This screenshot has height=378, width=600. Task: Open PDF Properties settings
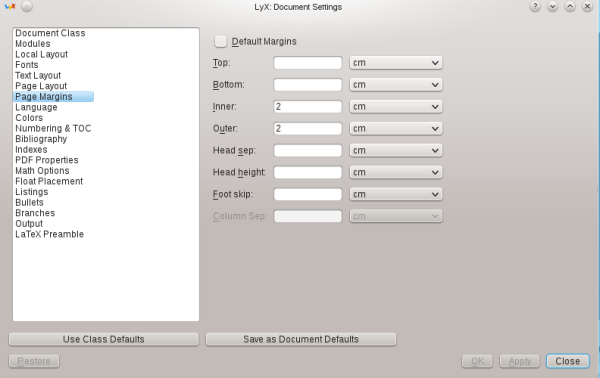tap(47, 160)
